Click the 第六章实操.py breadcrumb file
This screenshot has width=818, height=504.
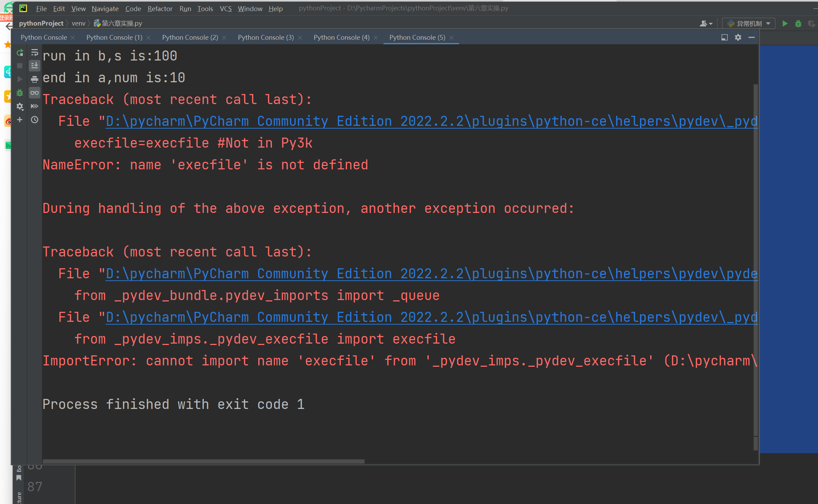coord(118,23)
